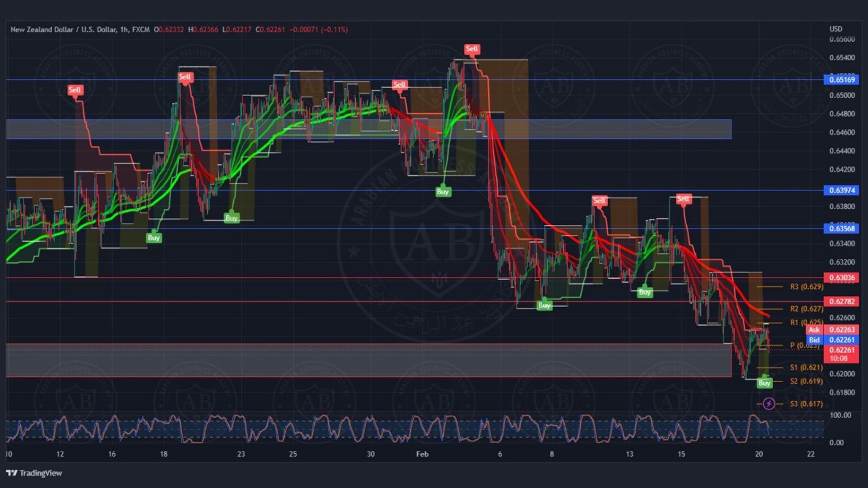Image resolution: width=868 pixels, height=488 pixels.
Task: Click date 25 on the time axis
Action: pyautogui.click(x=293, y=454)
